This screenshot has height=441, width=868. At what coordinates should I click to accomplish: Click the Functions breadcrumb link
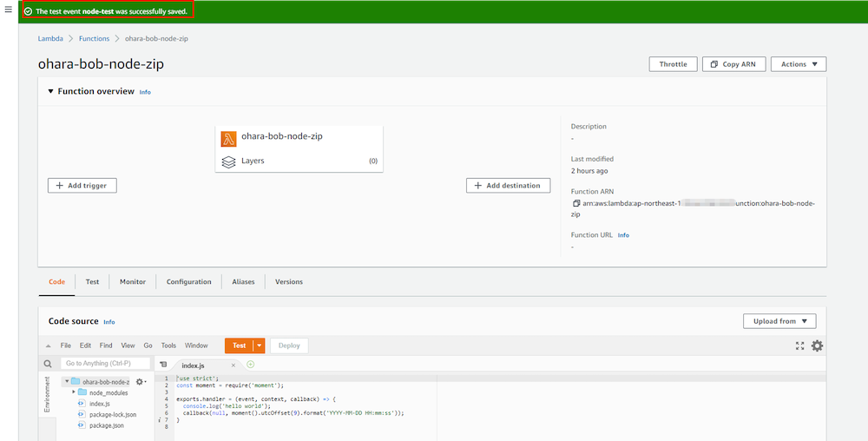tap(94, 39)
